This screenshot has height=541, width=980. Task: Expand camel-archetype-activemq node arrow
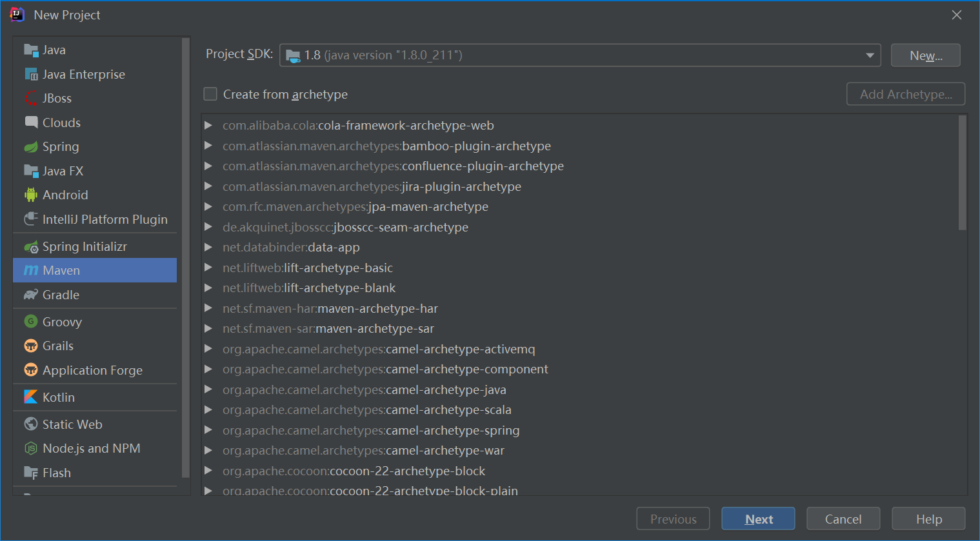208,349
